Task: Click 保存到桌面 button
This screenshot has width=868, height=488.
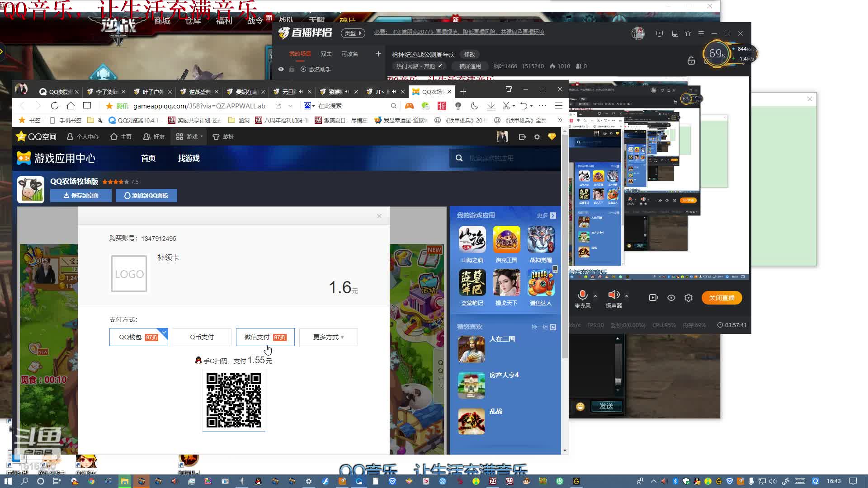Action: click(81, 195)
